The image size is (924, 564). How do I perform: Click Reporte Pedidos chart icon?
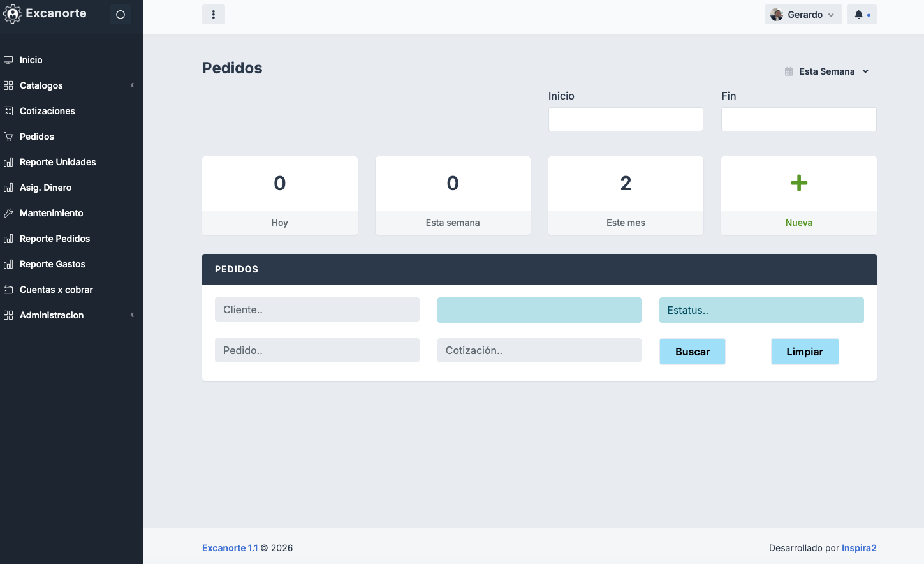(8, 239)
